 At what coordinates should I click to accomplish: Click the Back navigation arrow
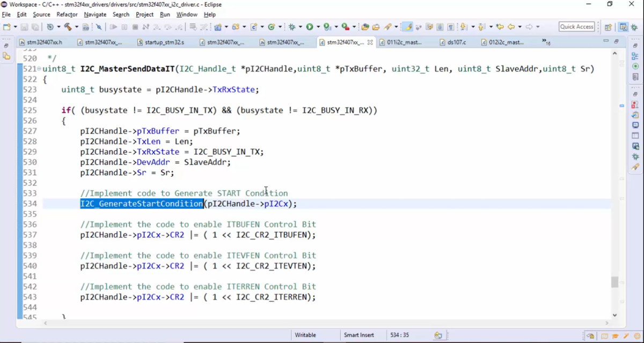(x=511, y=27)
